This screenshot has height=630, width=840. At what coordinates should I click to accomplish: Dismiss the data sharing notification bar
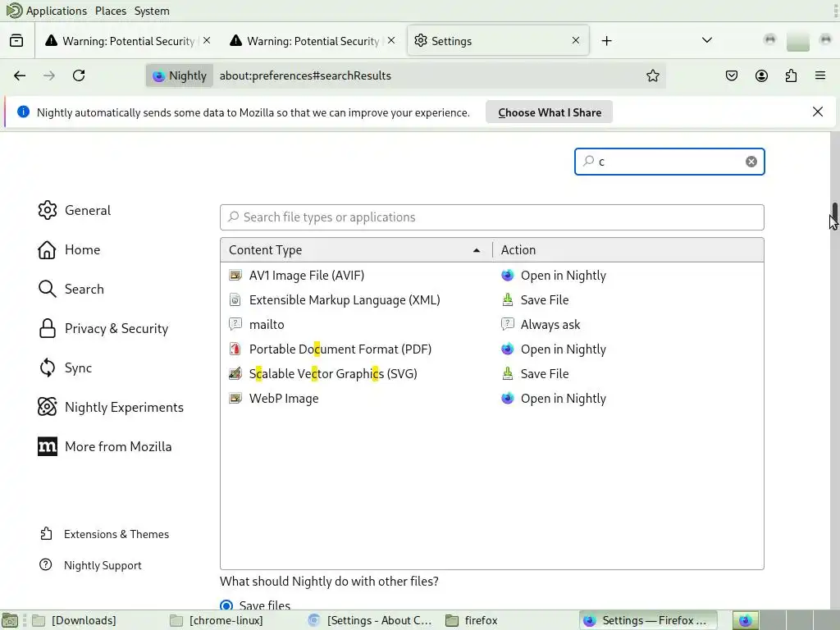pyautogui.click(x=818, y=112)
